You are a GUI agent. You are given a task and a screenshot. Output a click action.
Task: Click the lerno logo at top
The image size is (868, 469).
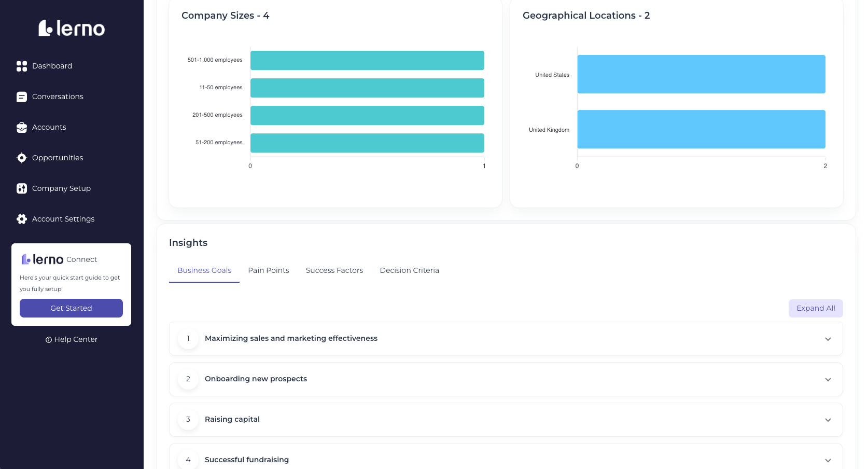point(72,29)
